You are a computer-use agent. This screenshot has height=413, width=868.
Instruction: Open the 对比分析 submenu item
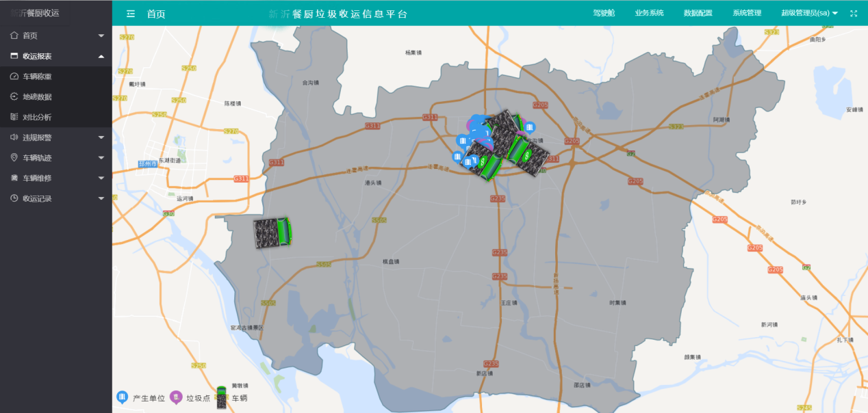(x=37, y=118)
